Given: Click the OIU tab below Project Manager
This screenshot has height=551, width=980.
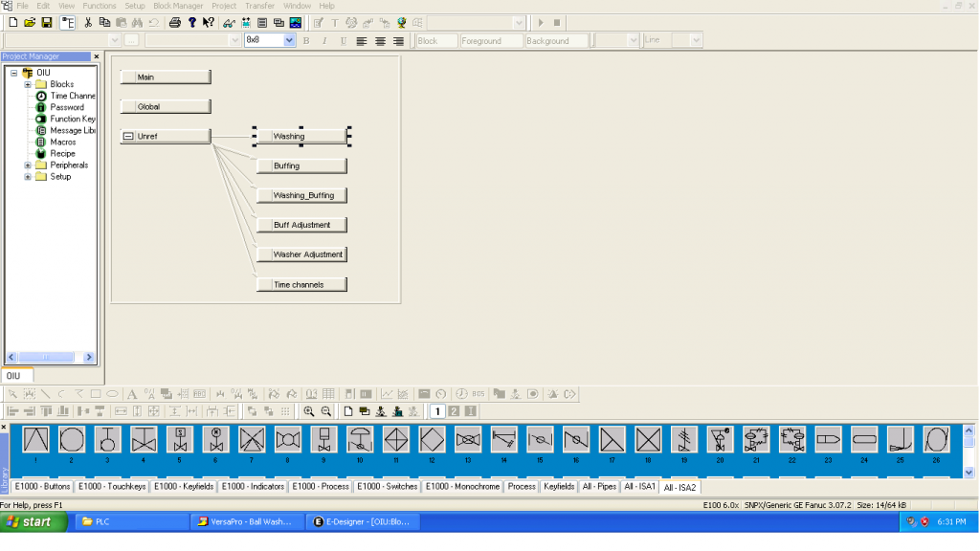Looking at the screenshot, I should tap(17, 376).
